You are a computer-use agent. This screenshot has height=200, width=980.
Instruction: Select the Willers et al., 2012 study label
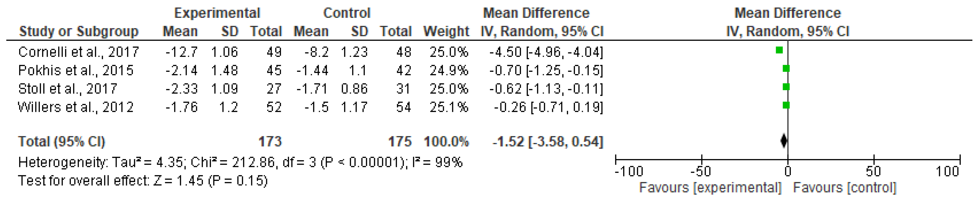(x=76, y=107)
